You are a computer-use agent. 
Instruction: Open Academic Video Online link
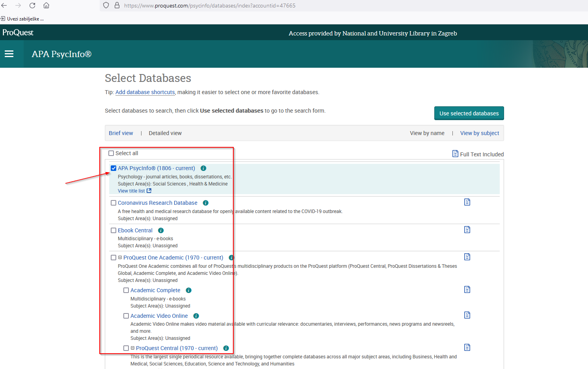[x=159, y=316]
